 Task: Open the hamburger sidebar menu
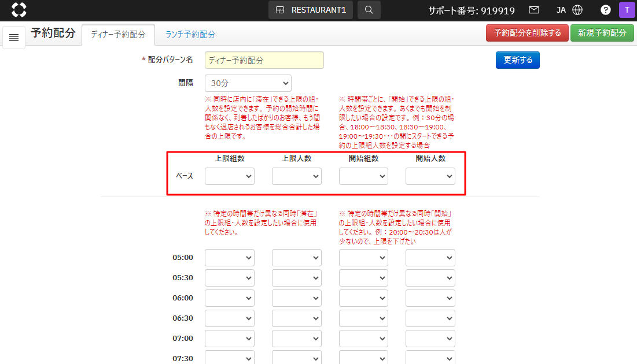14,38
